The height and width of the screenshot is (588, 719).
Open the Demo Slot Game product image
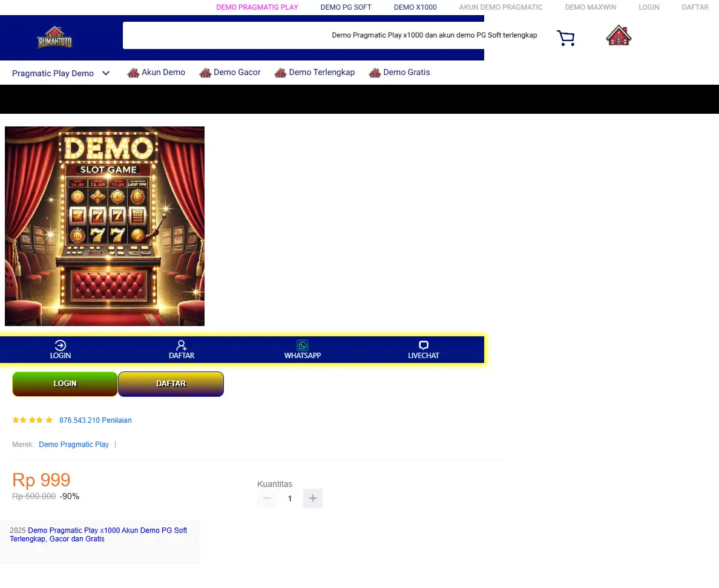coord(105,226)
